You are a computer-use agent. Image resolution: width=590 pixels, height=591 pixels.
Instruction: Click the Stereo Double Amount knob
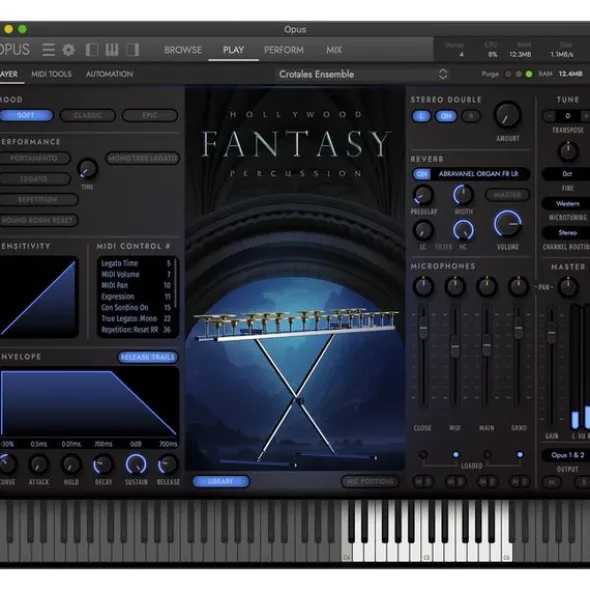click(x=507, y=115)
